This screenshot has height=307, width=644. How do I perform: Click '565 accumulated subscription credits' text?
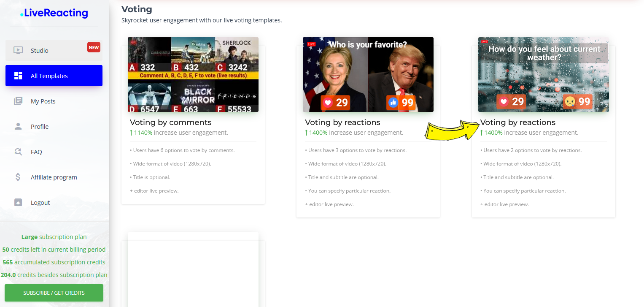pyautogui.click(x=54, y=262)
